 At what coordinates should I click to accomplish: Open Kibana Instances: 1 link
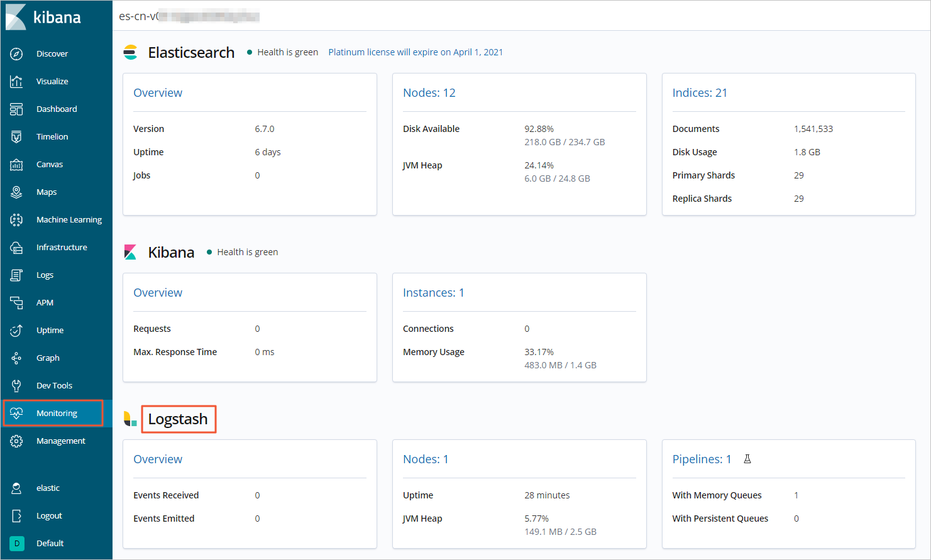(433, 293)
